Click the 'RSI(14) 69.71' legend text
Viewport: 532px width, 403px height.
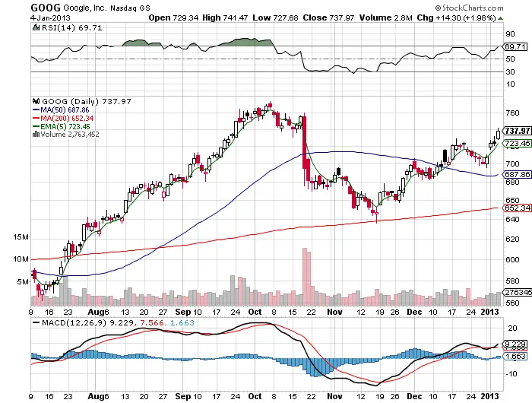click(x=71, y=27)
